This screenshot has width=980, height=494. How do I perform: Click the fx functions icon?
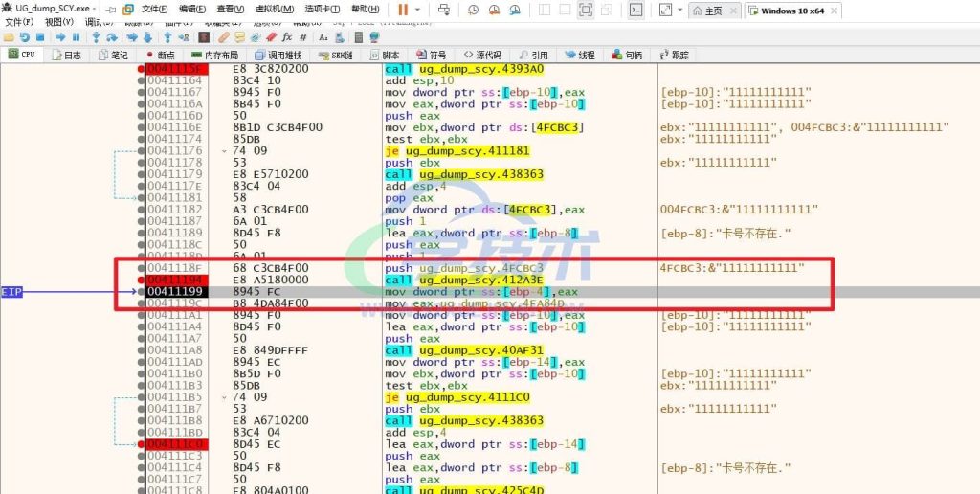[287, 37]
